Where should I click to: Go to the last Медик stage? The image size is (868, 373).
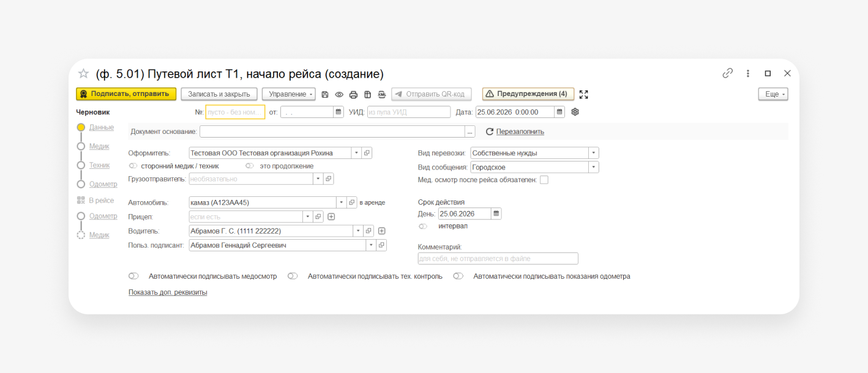click(x=99, y=235)
